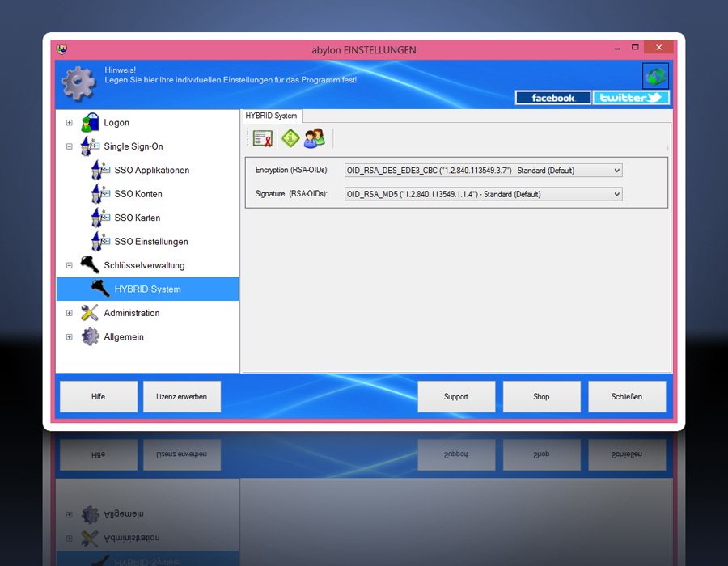
Task: Click the Single Sign-On wizard icon
Action: (x=90, y=146)
